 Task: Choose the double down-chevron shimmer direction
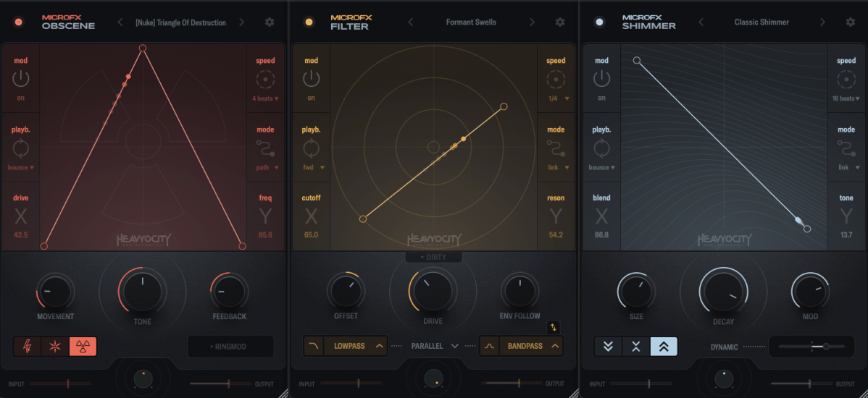pos(608,347)
